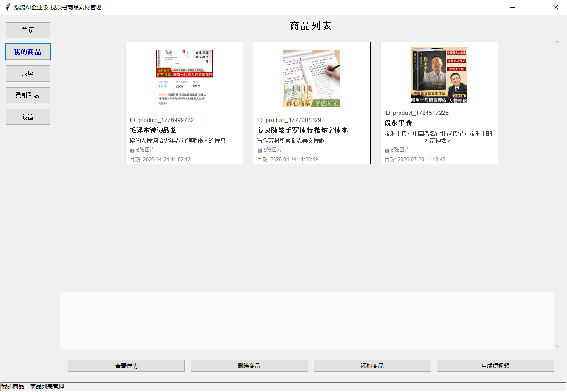
Task: Click the title 毛泽东诗词品鉴
Action: click(x=153, y=130)
